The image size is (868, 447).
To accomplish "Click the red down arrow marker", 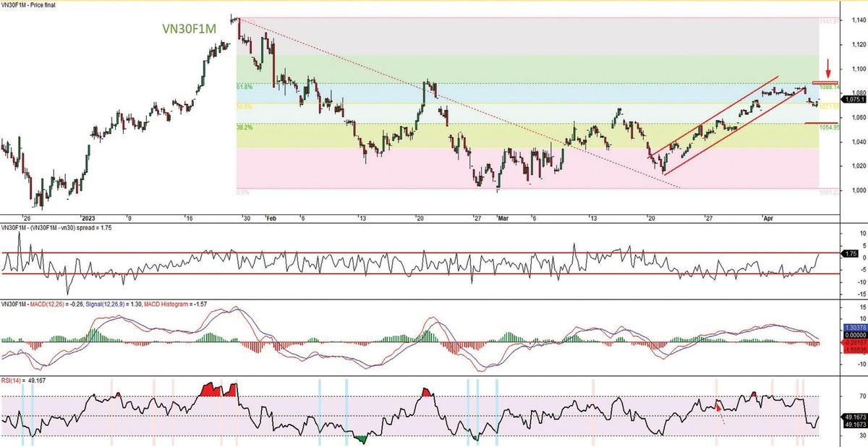I will pyautogui.click(x=828, y=74).
